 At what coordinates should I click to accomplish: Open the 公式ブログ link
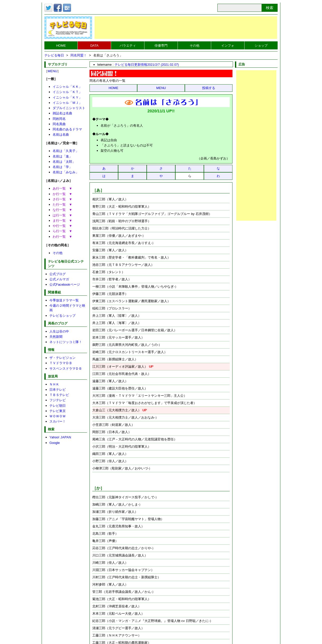pyautogui.click(x=57, y=274)
